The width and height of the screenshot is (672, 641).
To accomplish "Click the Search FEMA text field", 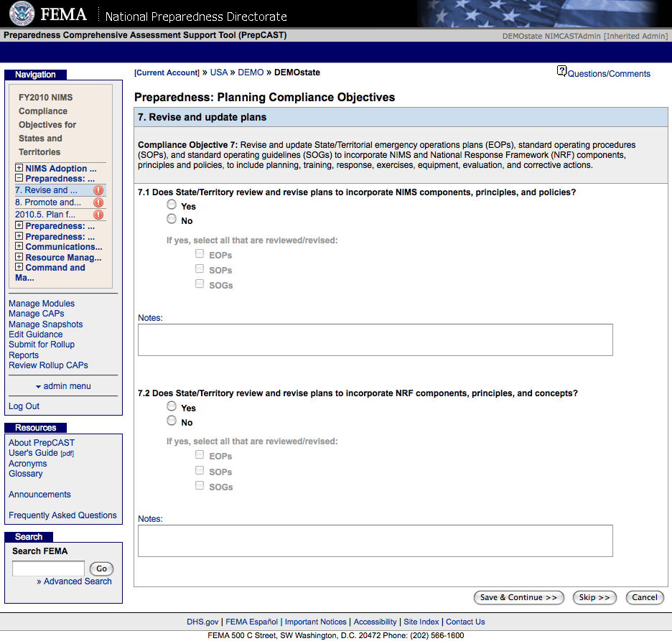I will pyautogui.click(x=48, y=569).
